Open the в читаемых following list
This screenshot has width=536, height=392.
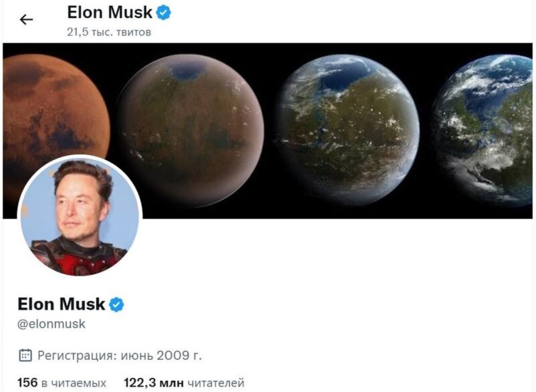(74, 383)
